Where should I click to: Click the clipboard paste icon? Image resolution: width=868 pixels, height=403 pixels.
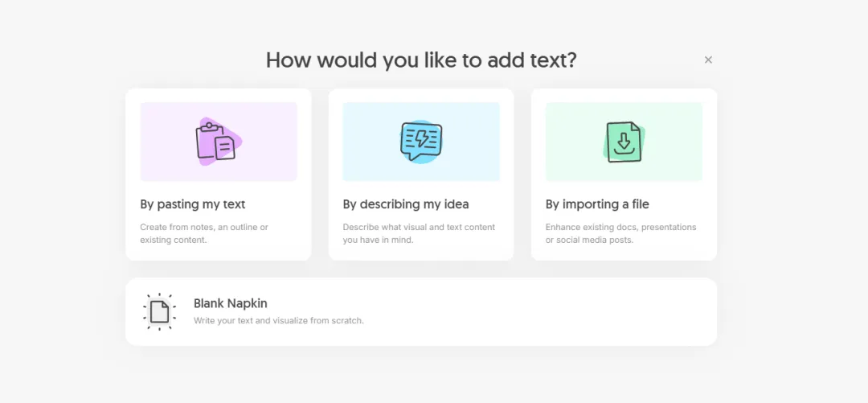pyautogui.click(x=216, y=142)
